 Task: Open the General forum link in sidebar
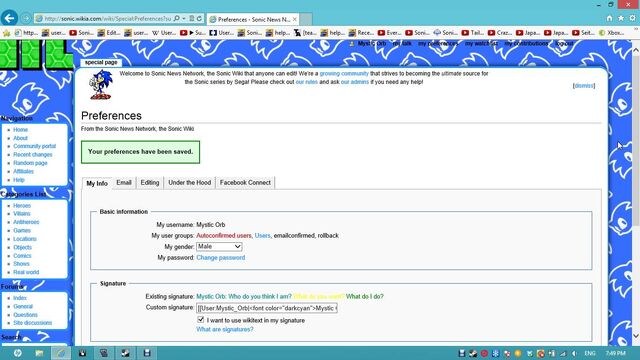(23, 306)
